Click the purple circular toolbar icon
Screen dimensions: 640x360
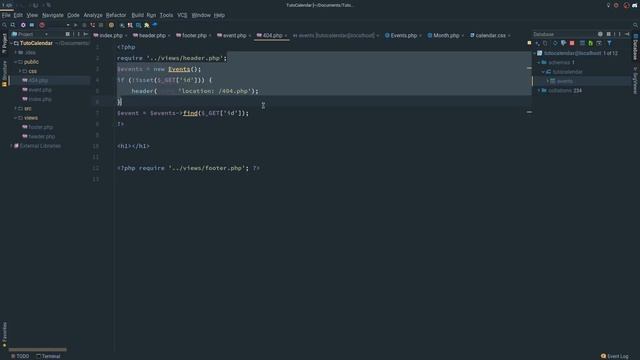pyautogui.click(x=23, y=25)
